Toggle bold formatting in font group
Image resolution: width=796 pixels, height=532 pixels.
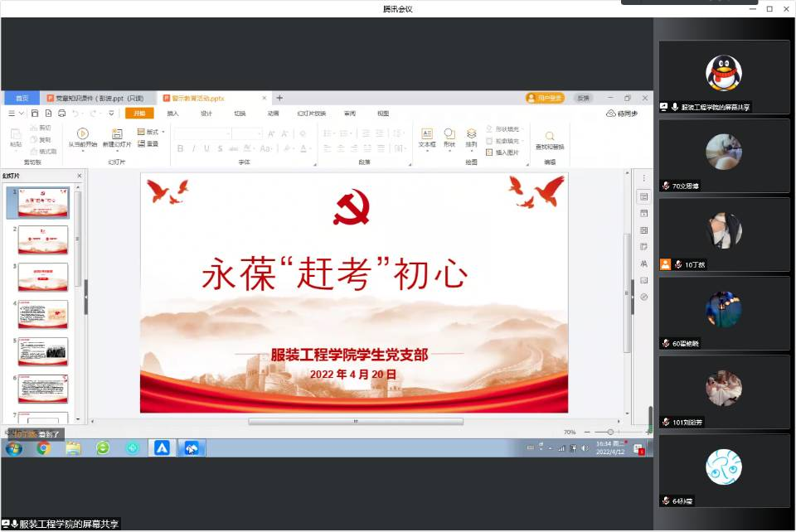pyautogui.click(x=181, y=148)
